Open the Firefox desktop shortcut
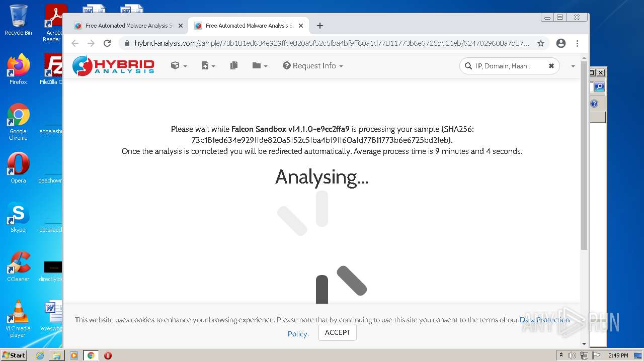This screenshot has width=644, height=362. tap(18, 69)
